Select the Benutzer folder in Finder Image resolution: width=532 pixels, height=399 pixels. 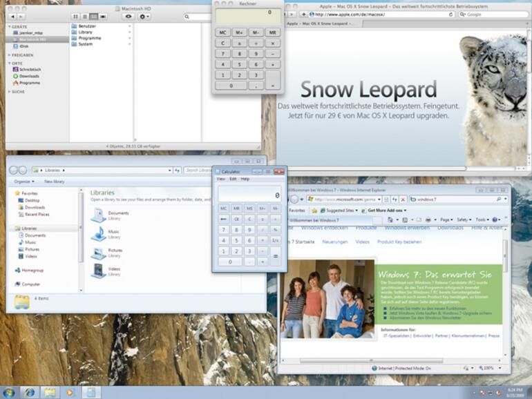pyautogui.click(x=84, y=26)
